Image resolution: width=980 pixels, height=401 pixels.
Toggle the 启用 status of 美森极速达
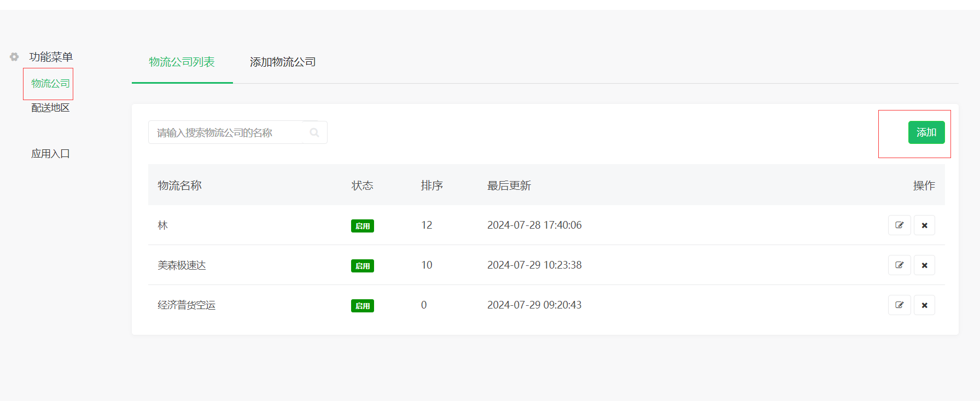(x=362, y=266)
